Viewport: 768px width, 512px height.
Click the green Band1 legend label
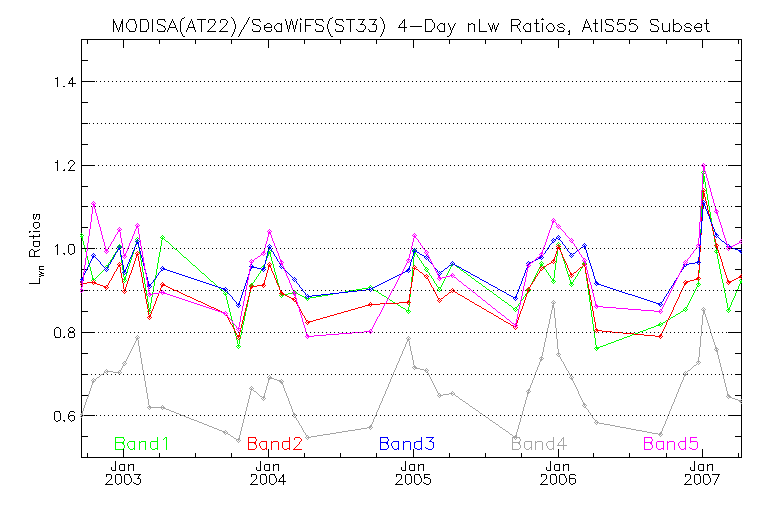tap(142, 444)
